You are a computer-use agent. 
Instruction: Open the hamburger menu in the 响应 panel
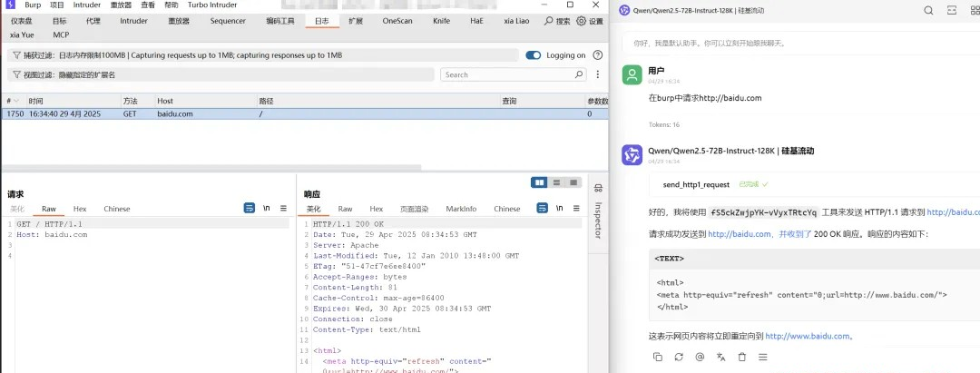click(576, 208)
